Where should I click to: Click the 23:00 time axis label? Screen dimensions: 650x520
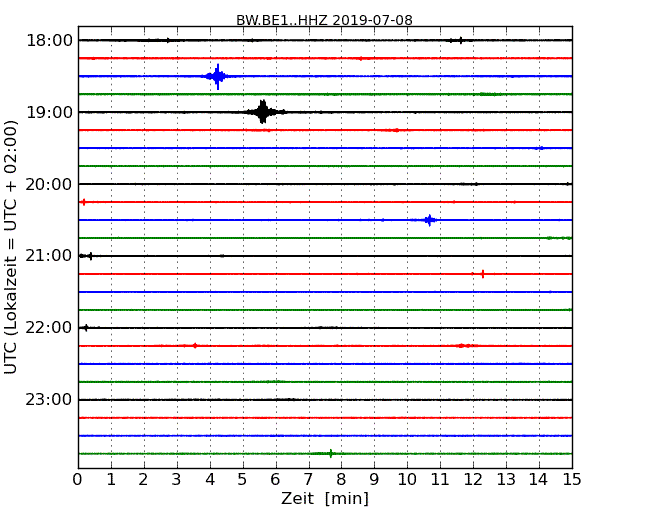49,400
